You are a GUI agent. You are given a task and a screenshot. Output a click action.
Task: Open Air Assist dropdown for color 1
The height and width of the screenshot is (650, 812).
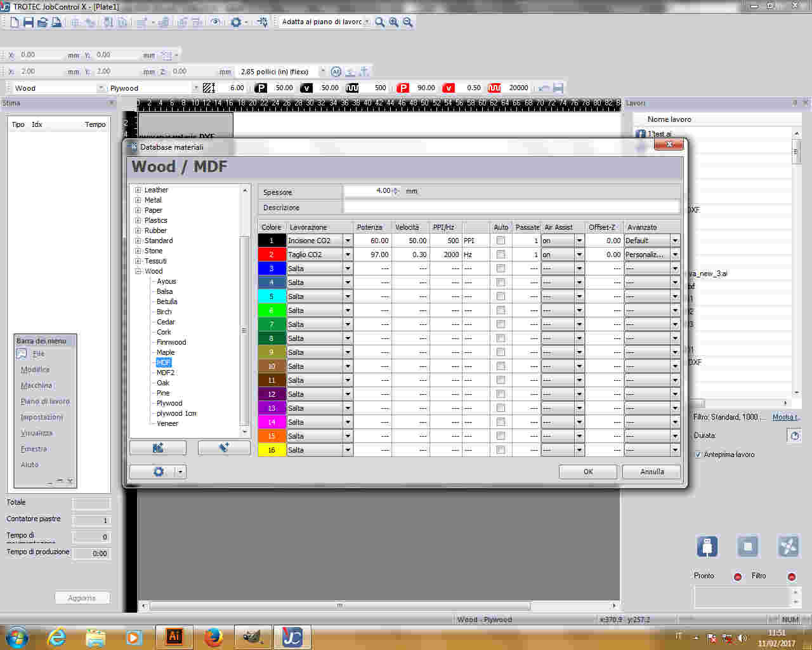(579, 241)
